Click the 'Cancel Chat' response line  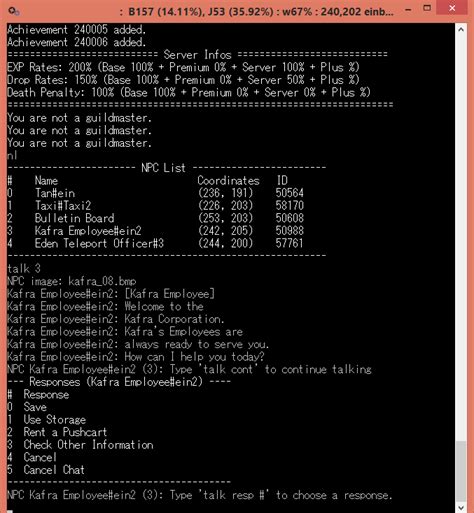[x=46, y=470]
